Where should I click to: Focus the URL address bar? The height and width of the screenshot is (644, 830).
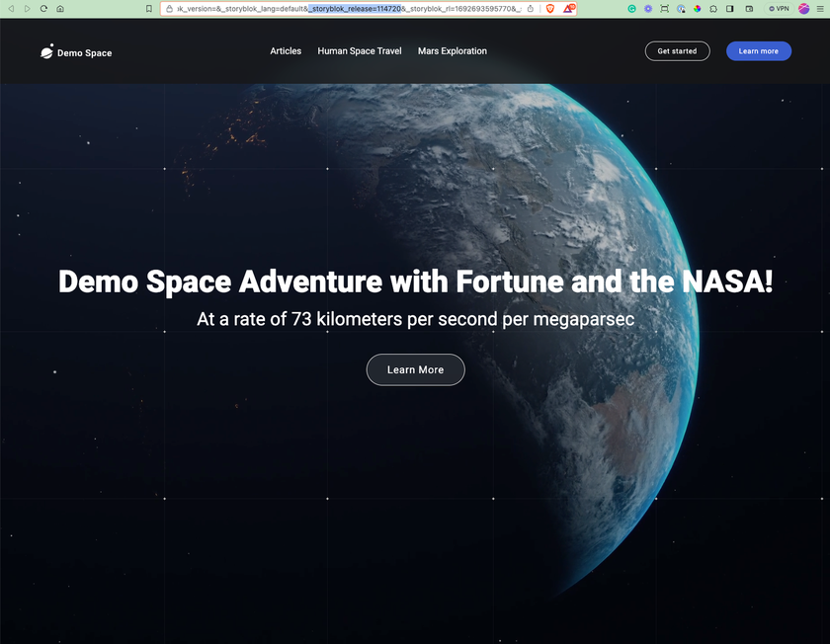[350, 9]
